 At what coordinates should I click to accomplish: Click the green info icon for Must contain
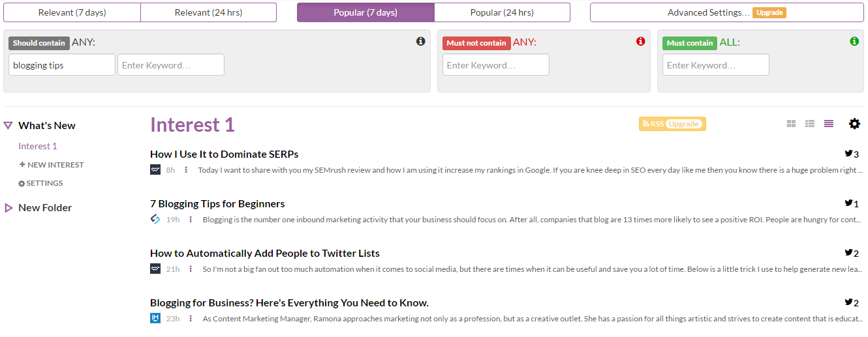click(854, 41)
